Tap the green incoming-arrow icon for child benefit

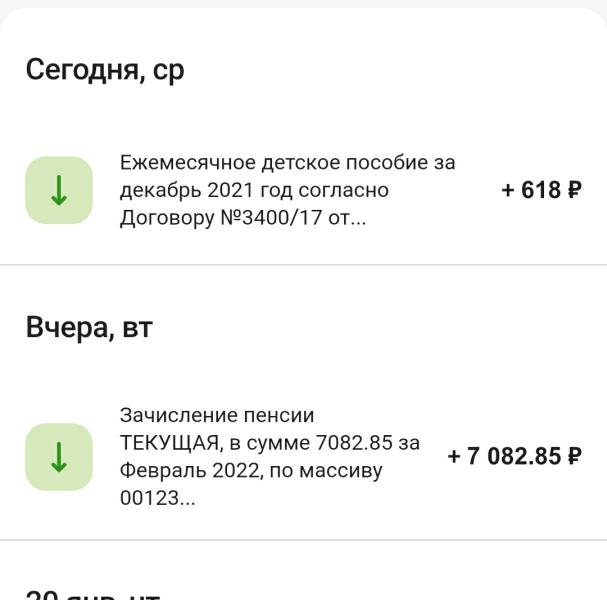coord(59,190)
